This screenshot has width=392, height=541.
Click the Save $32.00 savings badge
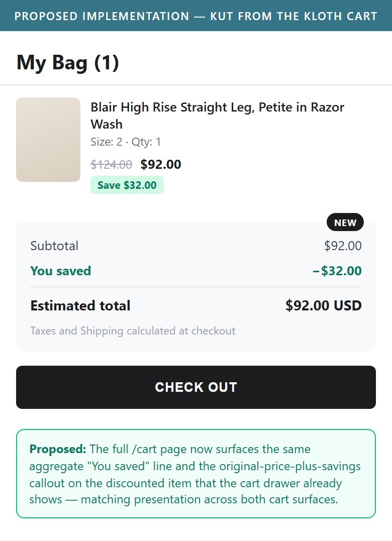tap(127, 185)
